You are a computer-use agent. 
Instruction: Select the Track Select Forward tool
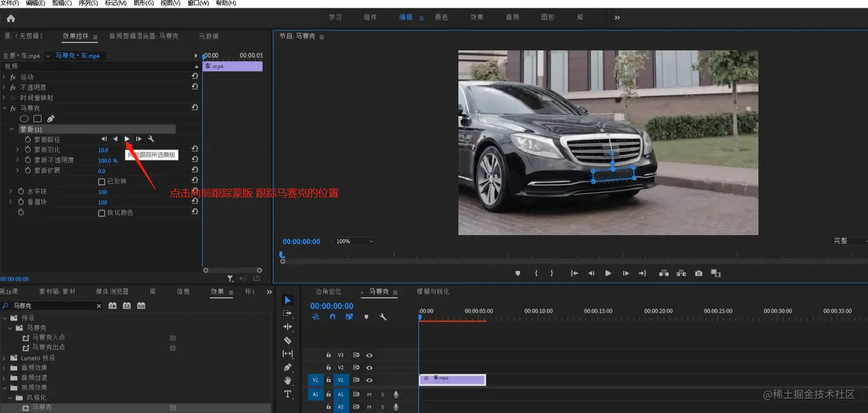(288, 314)
